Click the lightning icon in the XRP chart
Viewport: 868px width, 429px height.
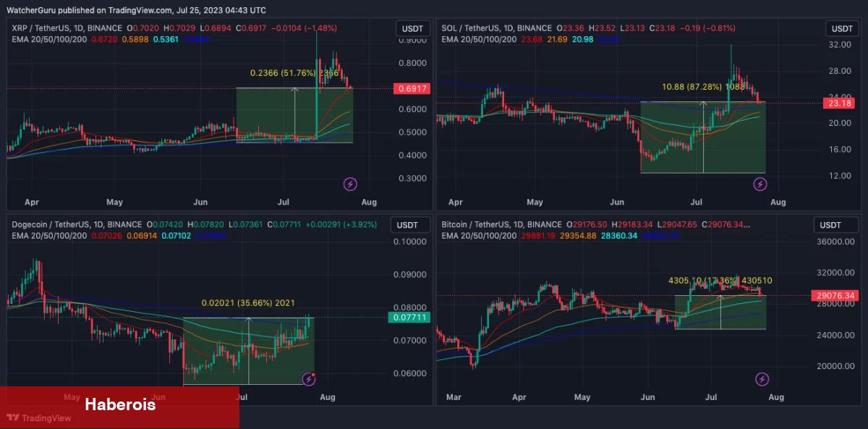point(349,184)
